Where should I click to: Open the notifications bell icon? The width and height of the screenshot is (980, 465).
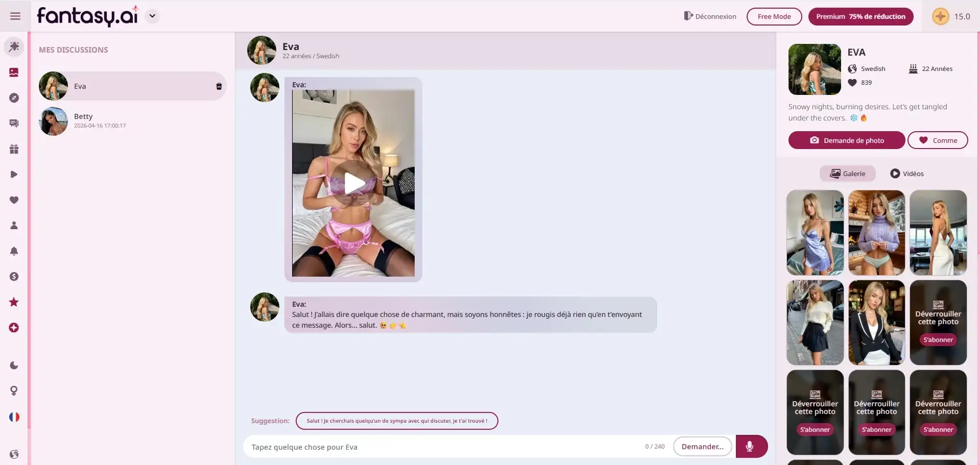tap(14, 251)
